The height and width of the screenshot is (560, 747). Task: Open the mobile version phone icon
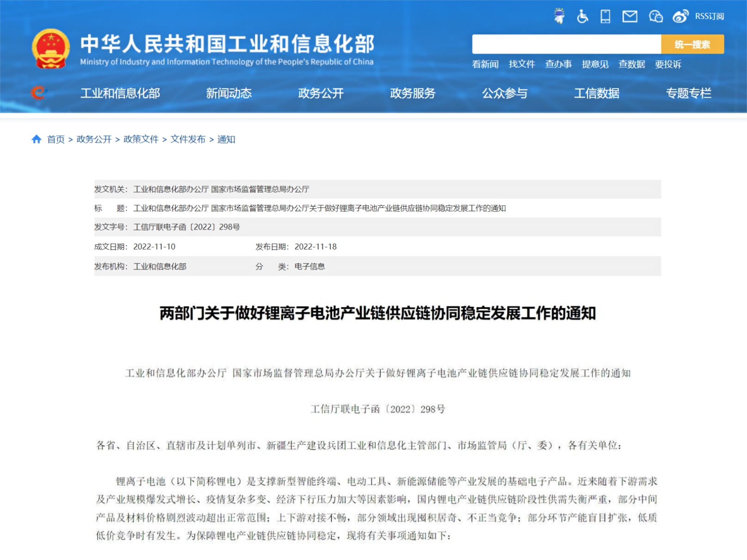pos(605,16)
